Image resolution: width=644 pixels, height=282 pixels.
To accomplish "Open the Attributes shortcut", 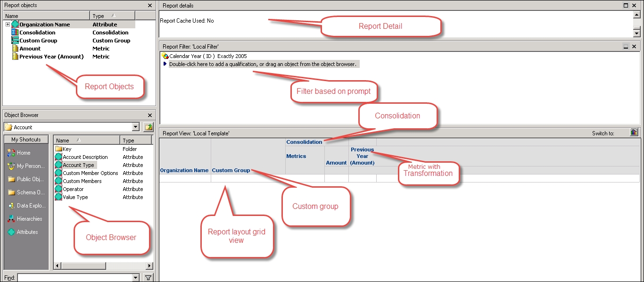I will coord(23,232).
